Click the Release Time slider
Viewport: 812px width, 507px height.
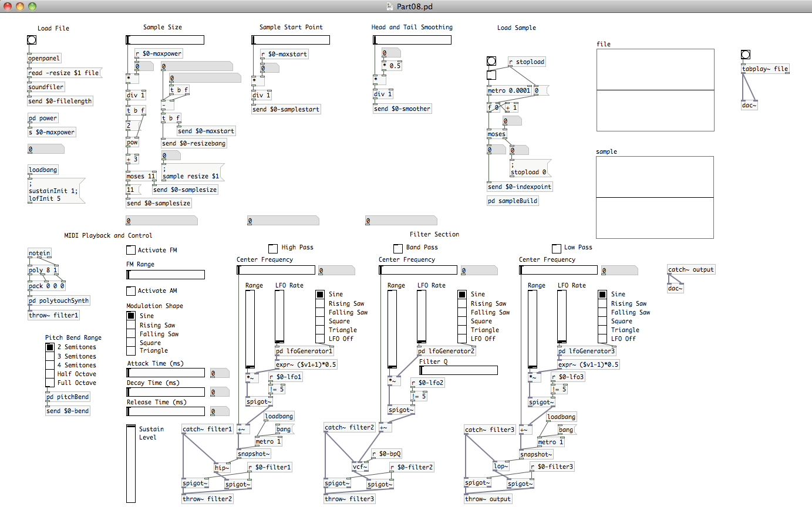click(166, 411)
